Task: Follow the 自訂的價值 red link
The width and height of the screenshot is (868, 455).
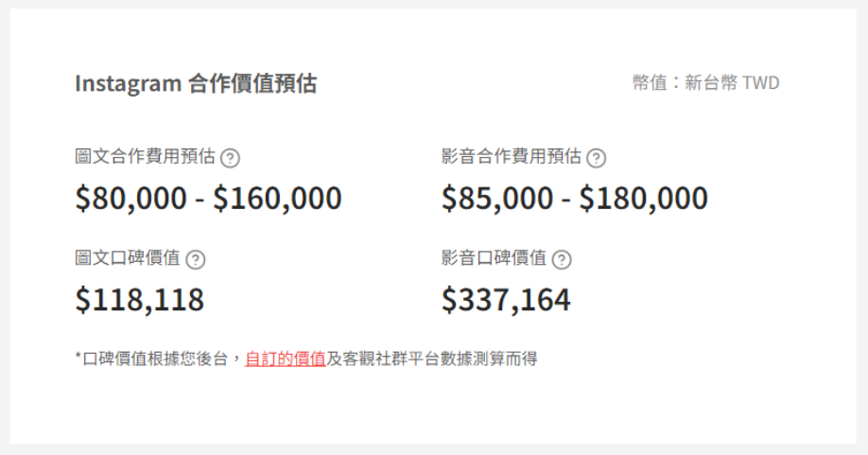Action: [x=286, y=359]
